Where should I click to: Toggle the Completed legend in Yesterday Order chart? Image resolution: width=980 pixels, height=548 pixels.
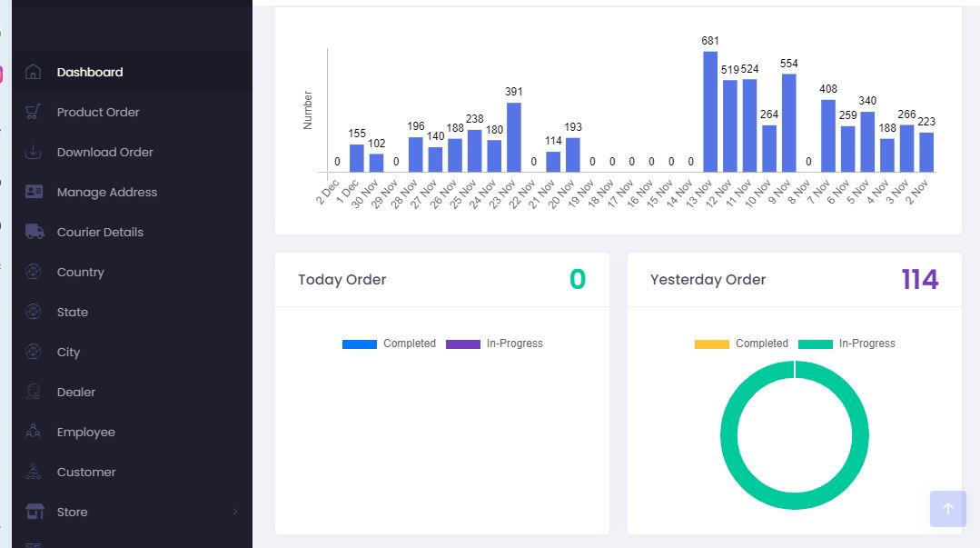[x=741, y=343]
